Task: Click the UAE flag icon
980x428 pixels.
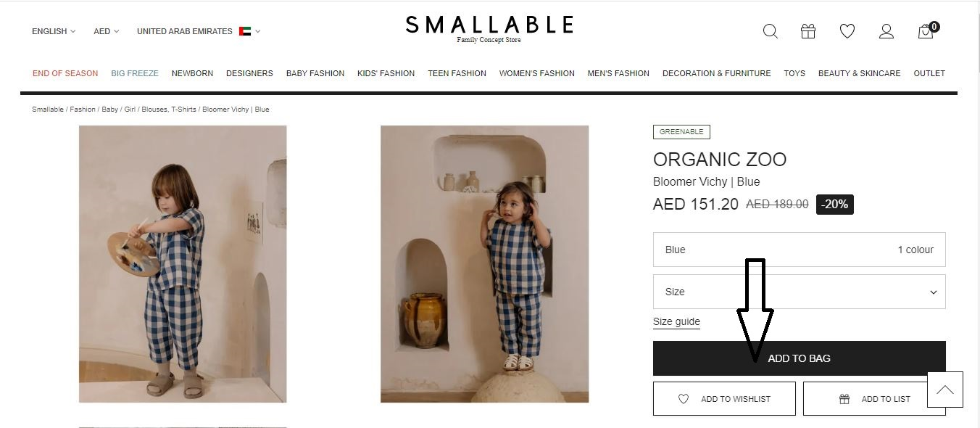Action: coord(245,31)
